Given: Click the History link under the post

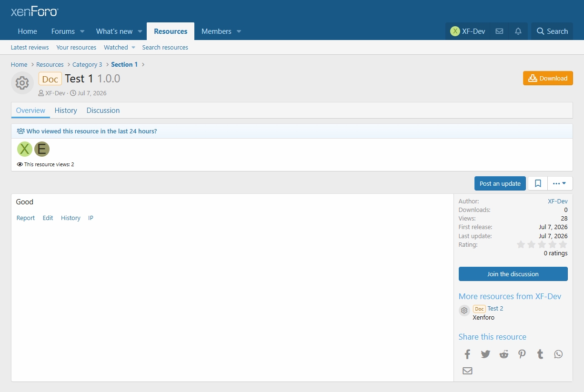Looking at the screenshot, I should pyautogui.click(x=70, y=218).
